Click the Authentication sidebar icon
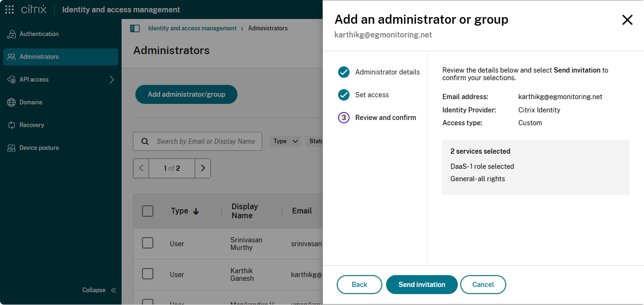The width and height of the screenshot is (644, 305). coord(11,34)
